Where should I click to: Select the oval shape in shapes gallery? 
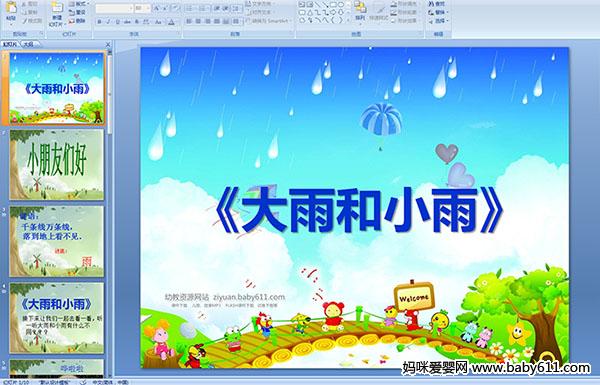pyautogui.click(x=341, y=4)
